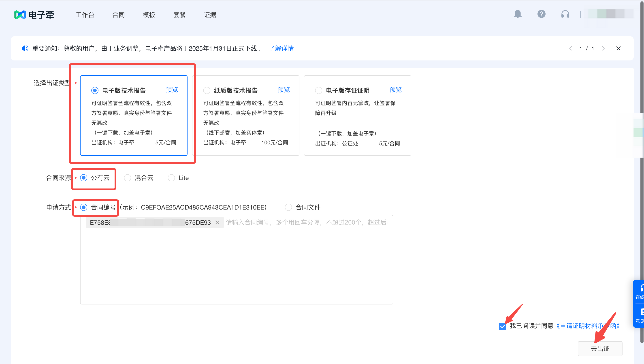Select 电子版存证证明 radio option
This screenshot has width=644, height=364.
coord(318,90)
